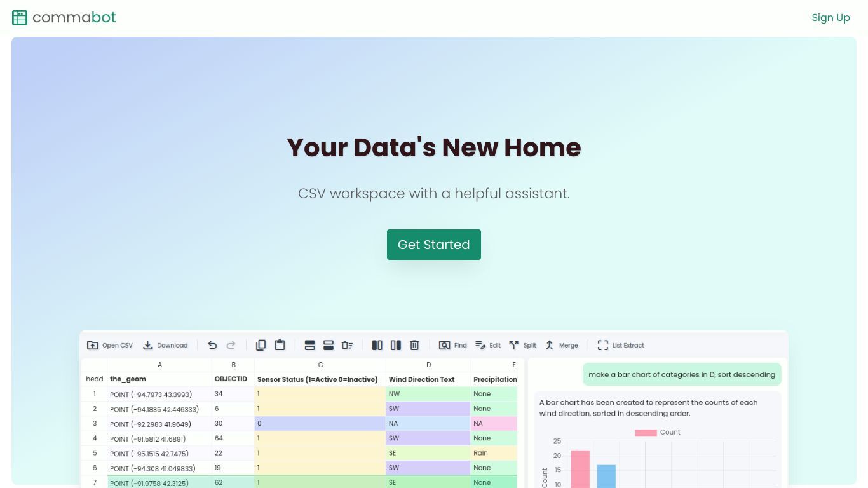Click the 'make a bar chart' chat message
Image resolution: width=868 pixels, height=488 pixels.
pos(682,374)
